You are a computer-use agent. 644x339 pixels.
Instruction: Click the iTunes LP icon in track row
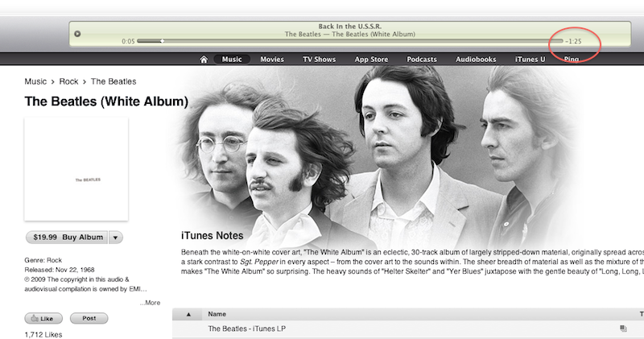[x=623, y=329]
